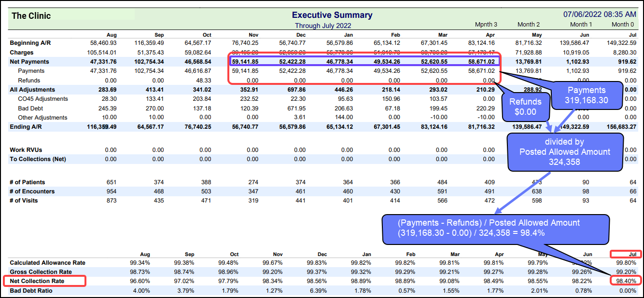Click the Gross Collection Rate row label

(x=34, y=271)
